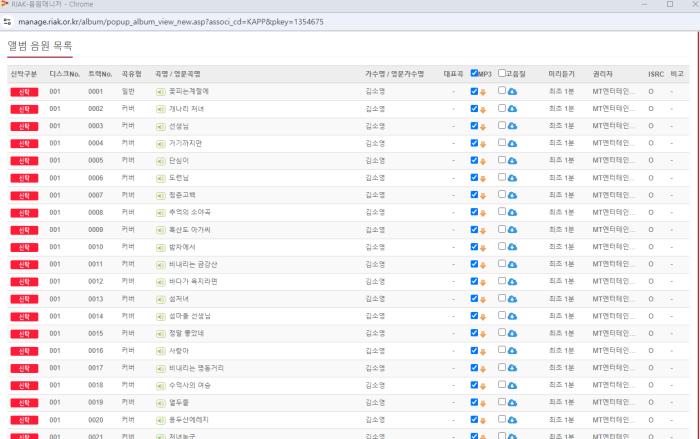700x439 pixels.
Task: Download MP3 arrow for track 0010
Action: 483,248
